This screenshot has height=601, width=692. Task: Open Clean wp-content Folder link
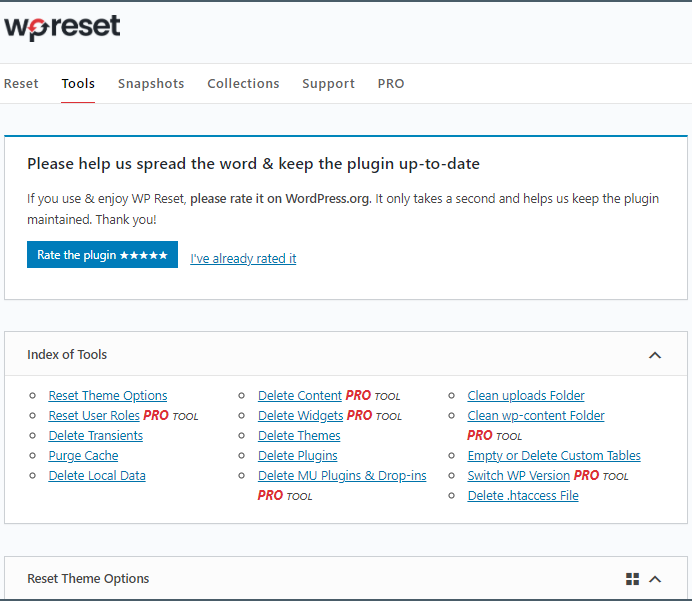[x=536, y=416]
